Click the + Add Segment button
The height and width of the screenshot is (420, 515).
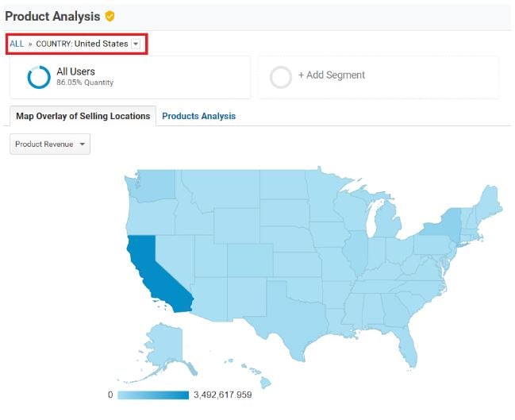tap(332, 75)
